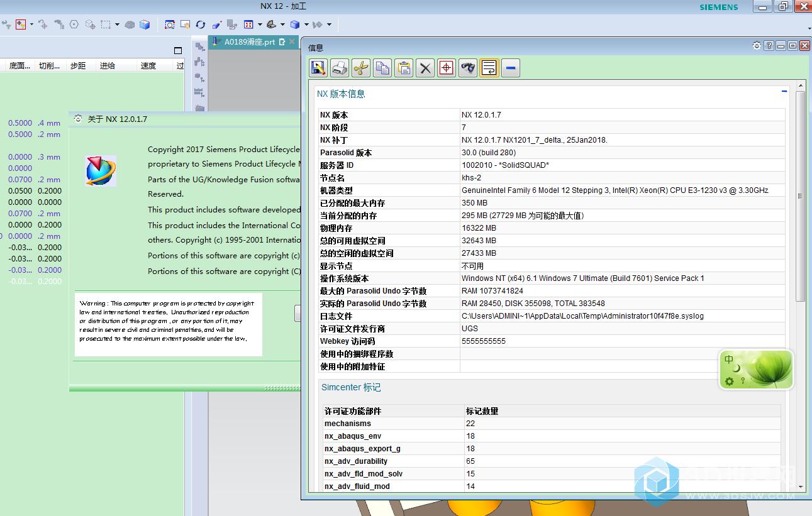
Task: Select the 服务器 ID value 1002010
Action: tap(505, 165)
